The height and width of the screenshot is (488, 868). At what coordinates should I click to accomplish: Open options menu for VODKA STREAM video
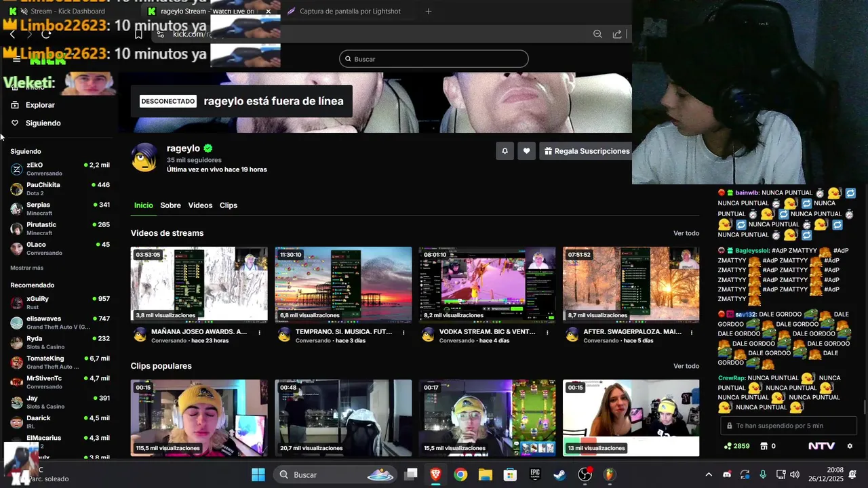pyautogui.click(x=547, y=333)
